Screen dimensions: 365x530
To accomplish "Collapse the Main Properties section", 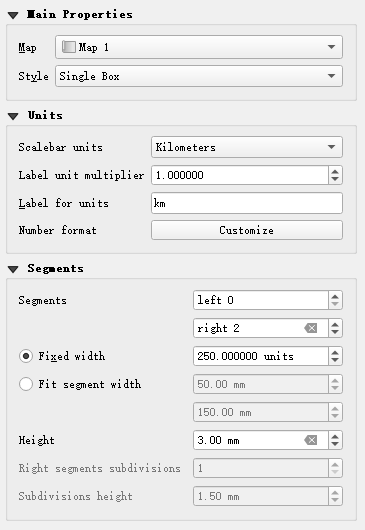I will click(13, 15).
